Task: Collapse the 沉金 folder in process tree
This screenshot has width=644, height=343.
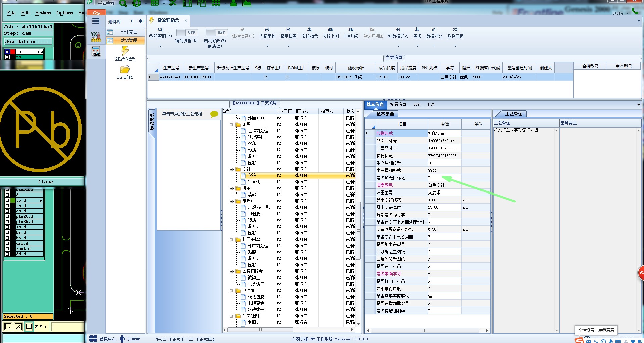Action: click(231, 188)
